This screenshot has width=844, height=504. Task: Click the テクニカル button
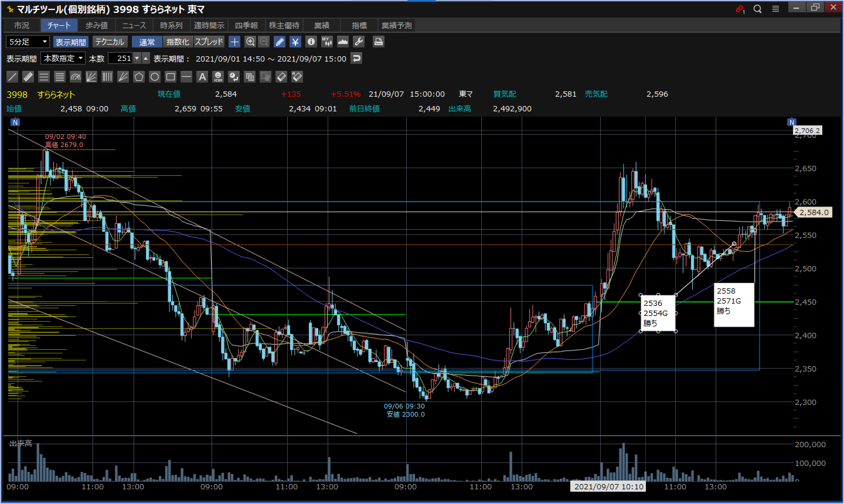point(109,42)
